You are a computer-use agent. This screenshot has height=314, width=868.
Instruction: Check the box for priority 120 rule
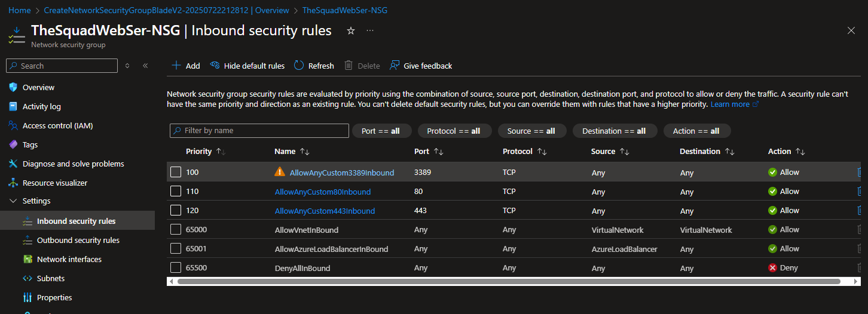pos(176,210)
